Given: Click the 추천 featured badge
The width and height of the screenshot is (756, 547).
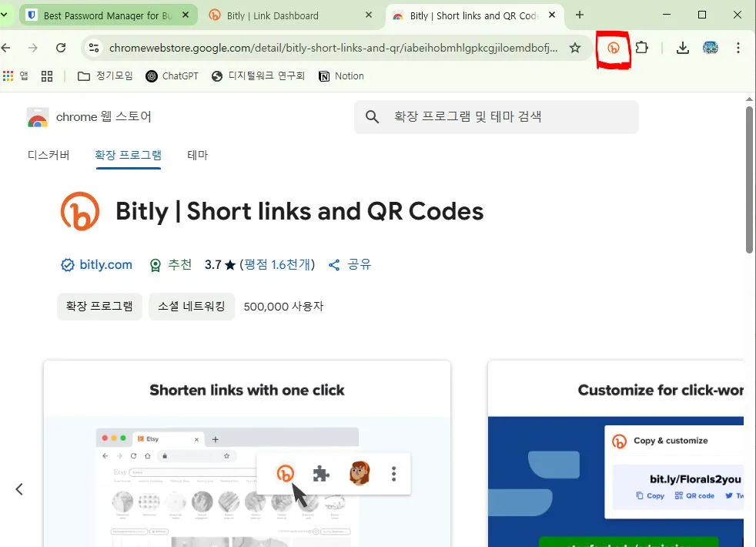Looking at the screenshot, I should (171, 265).
